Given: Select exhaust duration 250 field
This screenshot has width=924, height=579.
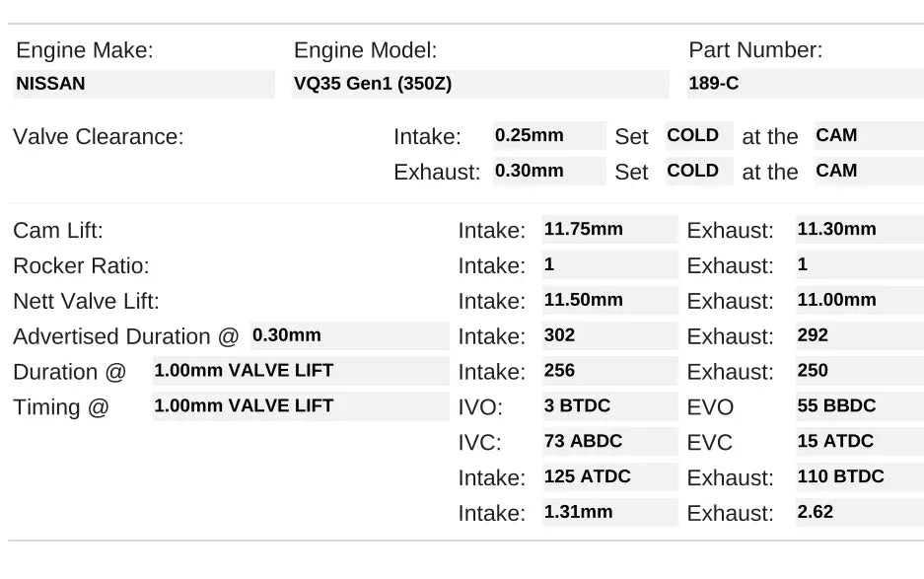Looking at the screenshot, I should (x=859, y=372).
